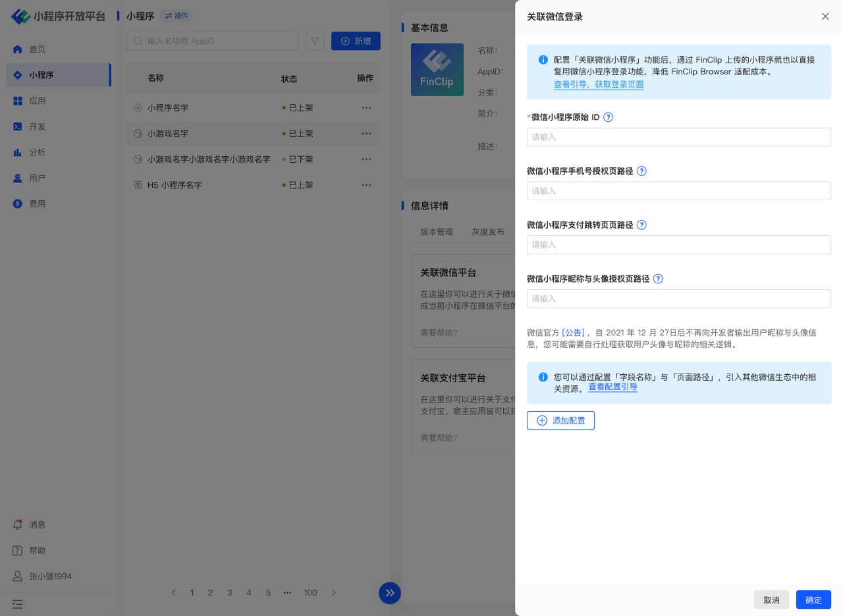Viewport: 843px width, 616px height.
Task: Open 消息 notifications in sidebar
Action: 38,525
